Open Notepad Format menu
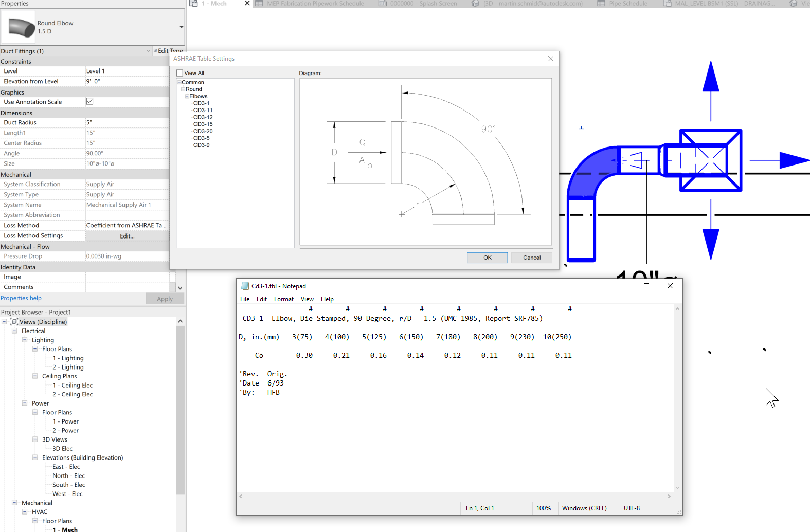 284,299
